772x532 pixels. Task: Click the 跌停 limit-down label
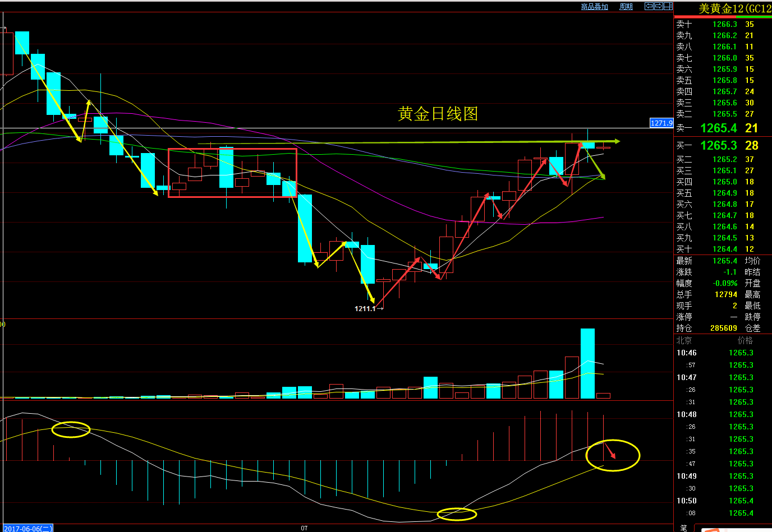click(753, 317)
